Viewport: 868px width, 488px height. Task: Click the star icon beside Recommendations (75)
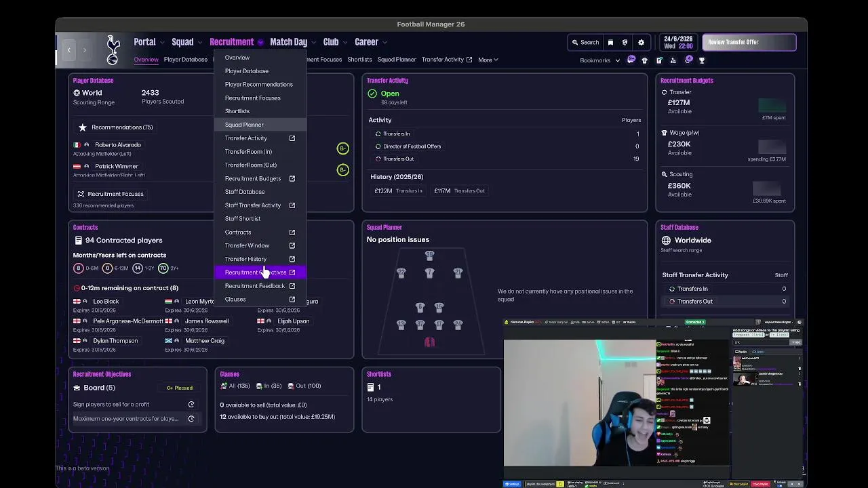coord(83,127)
